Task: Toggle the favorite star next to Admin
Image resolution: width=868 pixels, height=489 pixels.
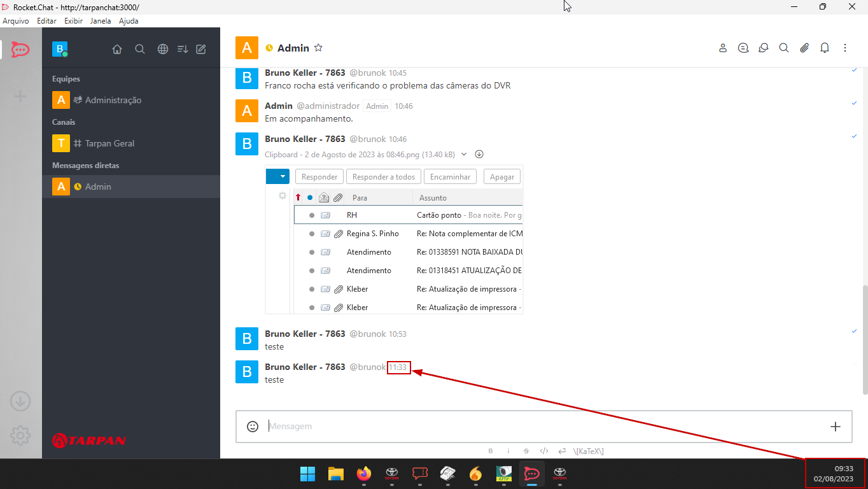Action: click(x=318, y=47)
